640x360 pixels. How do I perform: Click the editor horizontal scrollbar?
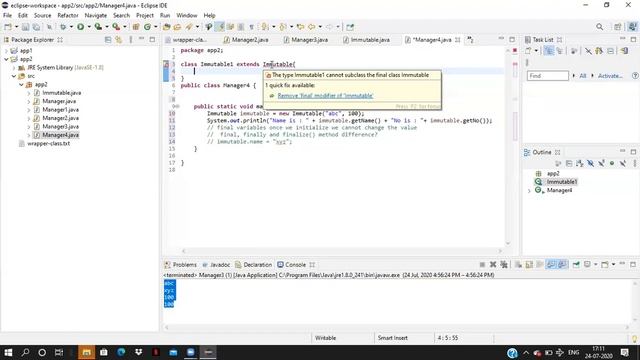pos(342,251)
